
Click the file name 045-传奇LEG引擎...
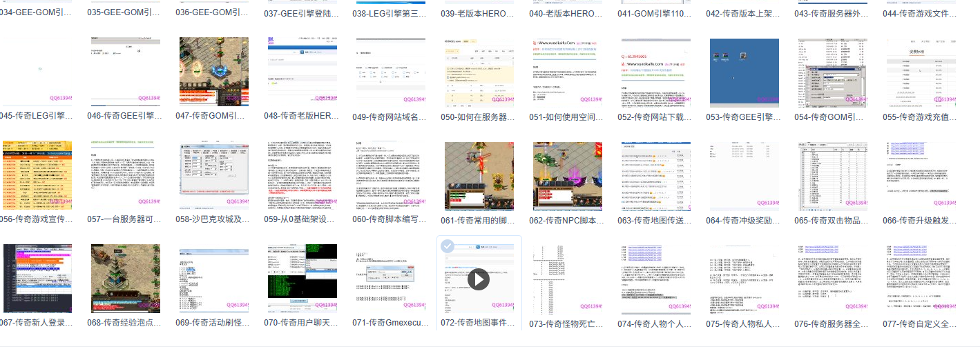click(x=36, y=117)
